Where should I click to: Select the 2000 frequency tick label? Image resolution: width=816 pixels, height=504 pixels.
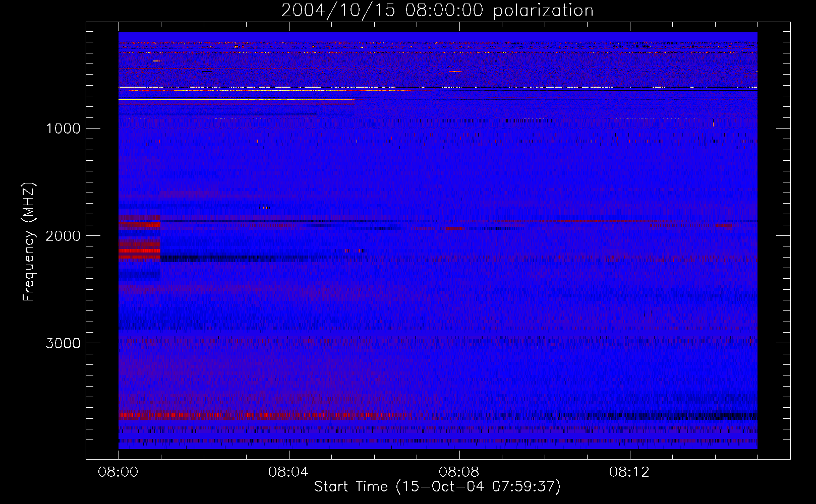(63, 236)
